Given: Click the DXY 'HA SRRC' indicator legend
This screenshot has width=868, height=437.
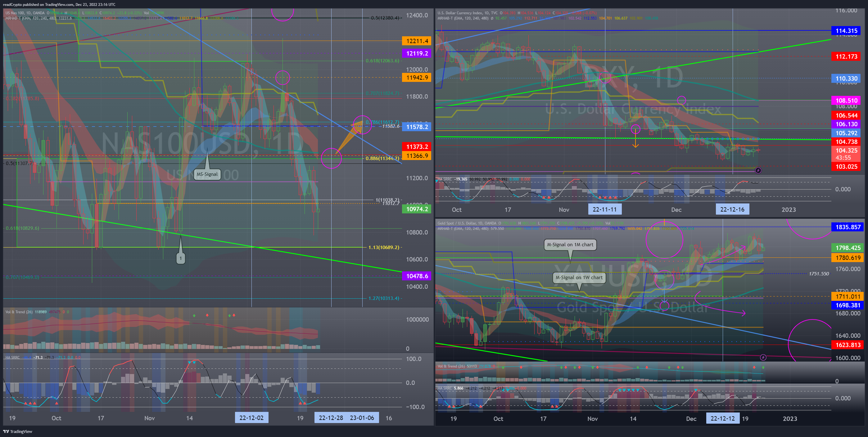Looking at the screenshot, I should click(445, 180).
